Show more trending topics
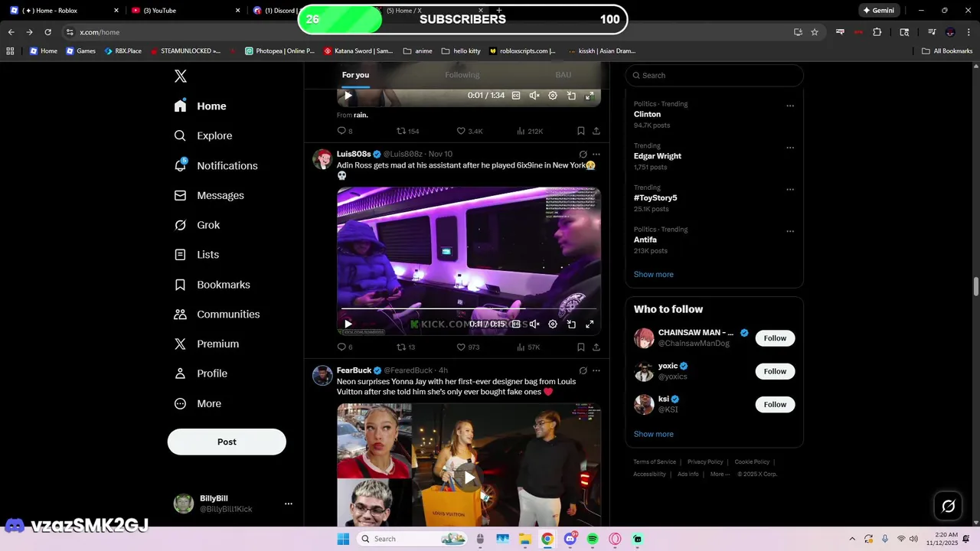This screenshot has height=551, width=980. pos(653,274)
